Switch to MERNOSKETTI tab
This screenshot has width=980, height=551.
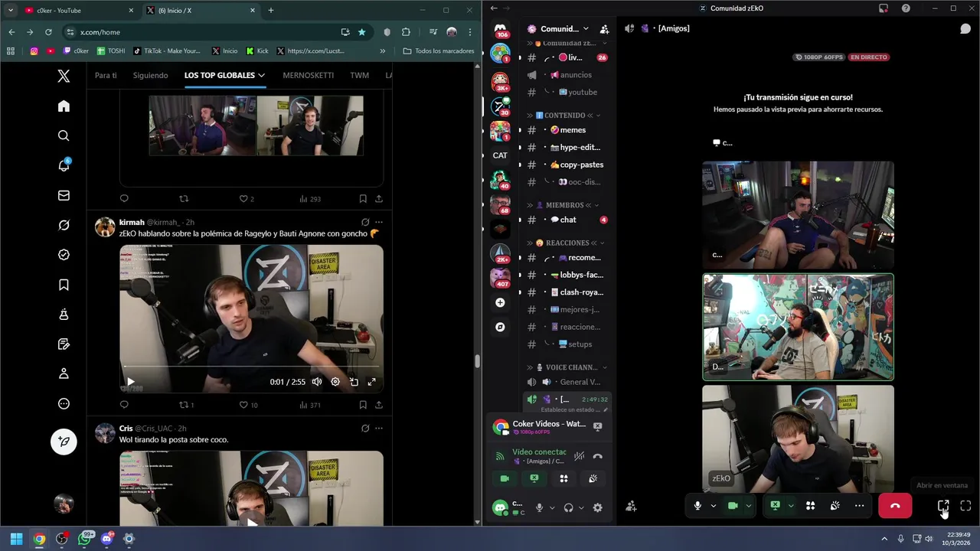308,75
